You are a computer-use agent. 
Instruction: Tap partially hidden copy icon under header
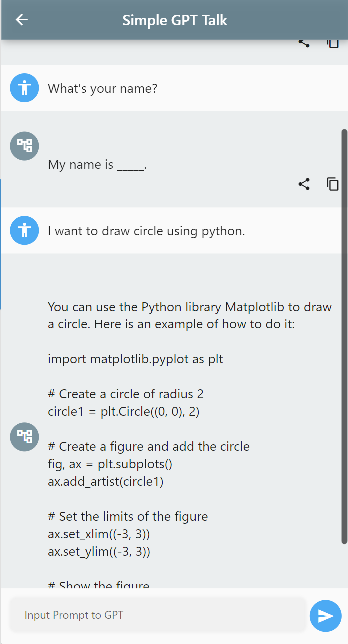coord(333,44)
